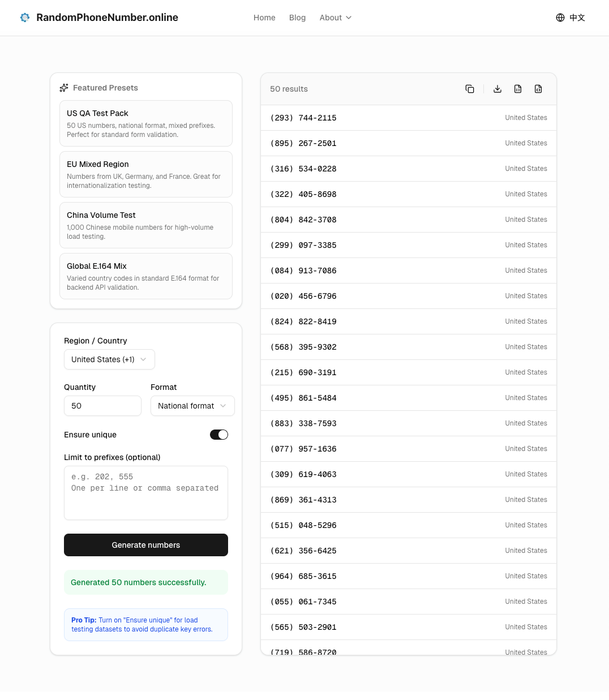Click the Generate numbers button
This screenshot has width=609, height=700.
click(146, 545)
